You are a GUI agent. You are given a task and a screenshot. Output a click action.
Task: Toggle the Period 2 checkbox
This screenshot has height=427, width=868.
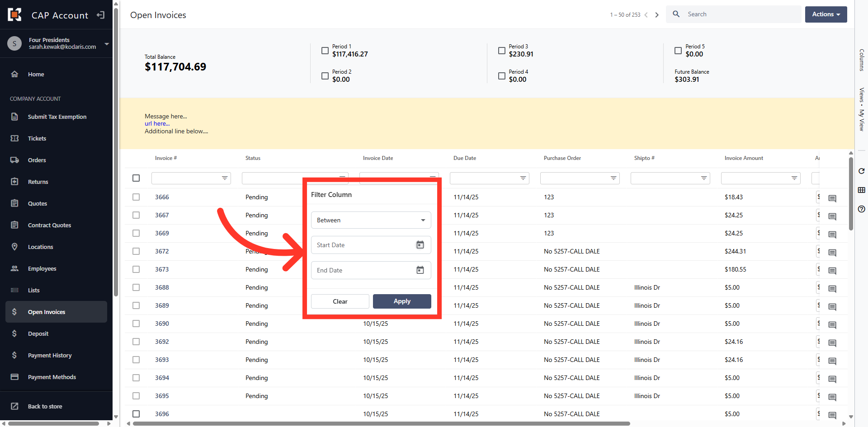(x=325, y=76)
